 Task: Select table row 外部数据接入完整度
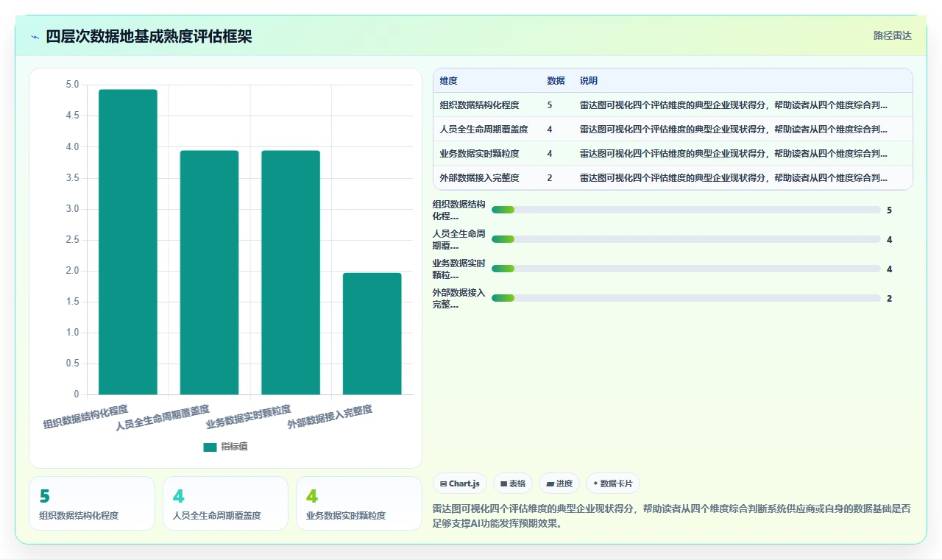point(673,177)
